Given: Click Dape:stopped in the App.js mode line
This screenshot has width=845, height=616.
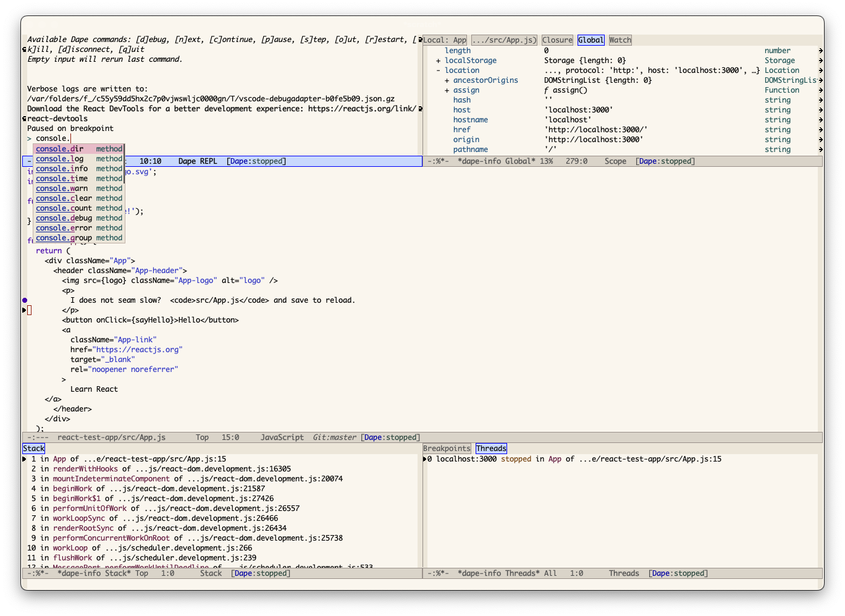Looking at the screenshot, I should (390, 437).
